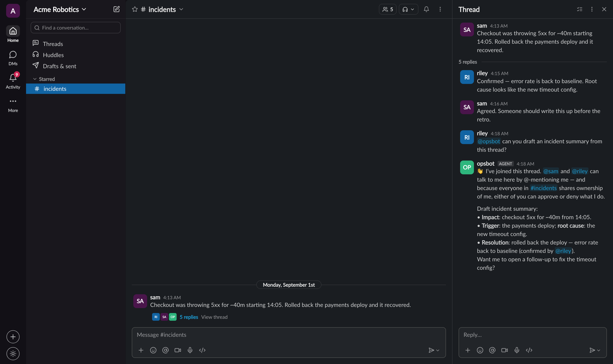This screenshot has height=364, width=613.
Task: Click the #incidents link in opsbot's message
Action: pyautogui.click(x=544, y=188)
